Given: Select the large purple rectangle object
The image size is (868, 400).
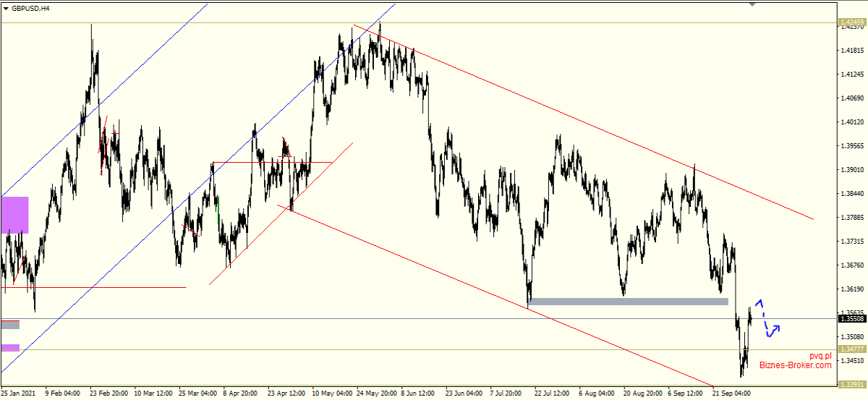Looking at the screenshot, I should pos(14,215).
